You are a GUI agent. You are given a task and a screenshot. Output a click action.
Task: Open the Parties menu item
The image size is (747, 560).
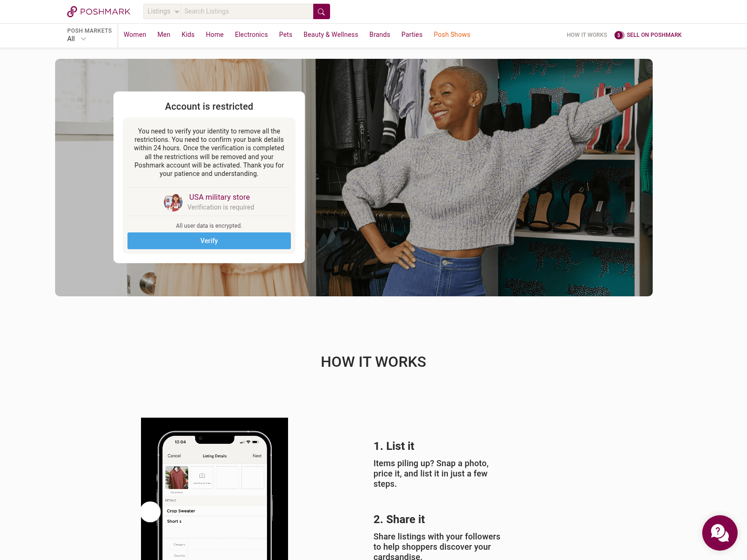412,35
